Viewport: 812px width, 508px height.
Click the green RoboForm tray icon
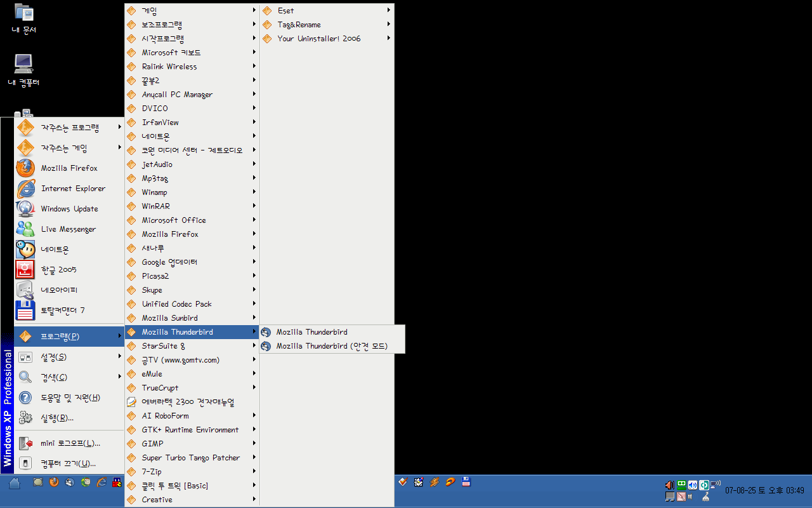681,485
